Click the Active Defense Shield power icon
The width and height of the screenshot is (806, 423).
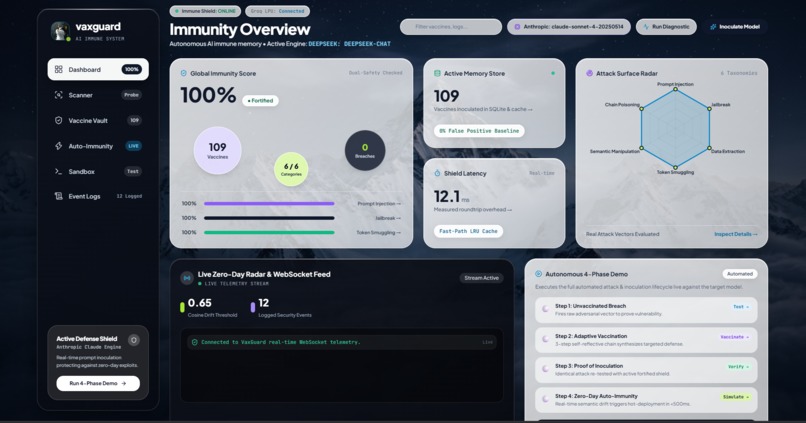click(x=134, y=340)
